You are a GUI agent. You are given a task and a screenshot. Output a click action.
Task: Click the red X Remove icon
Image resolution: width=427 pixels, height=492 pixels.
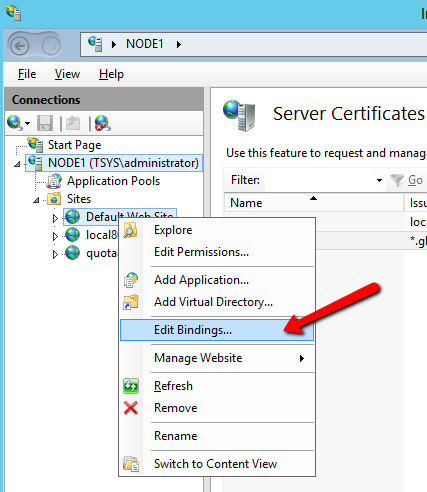click(131, 408)
